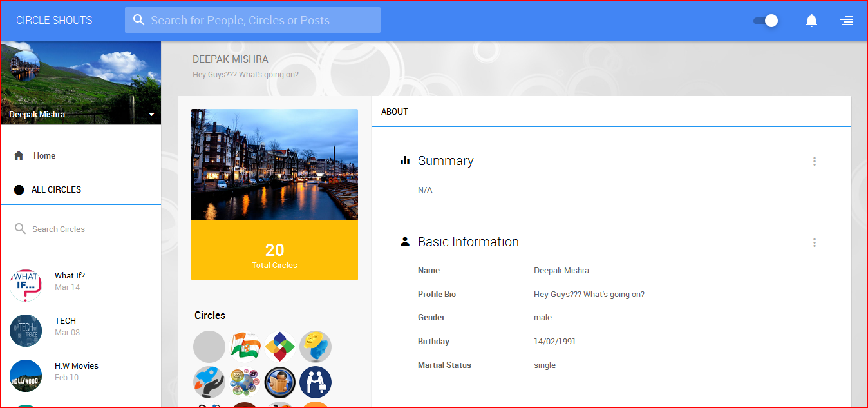868x408 pixels.
Task: Open the What If? circle avatar
Action: (26, 286)
